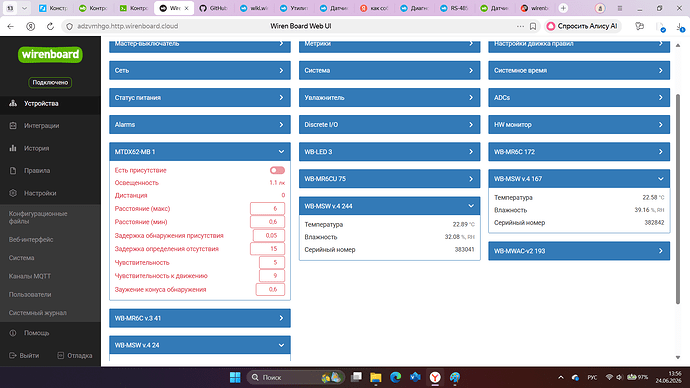This screenshot has width=690, height=388.
Task: Expand the HW монитор card
Action: coord(579,124)
